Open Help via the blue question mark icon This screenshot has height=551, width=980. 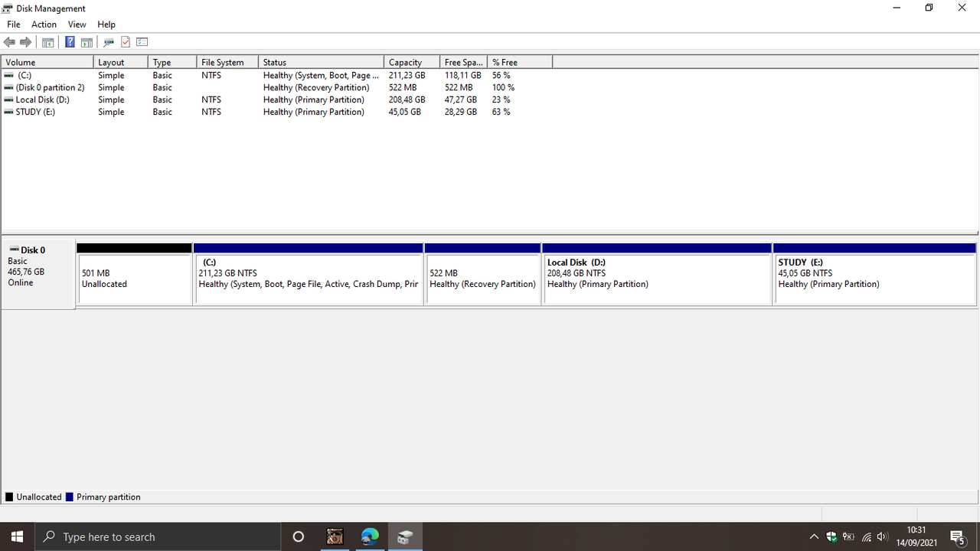(x=70, y=42)
